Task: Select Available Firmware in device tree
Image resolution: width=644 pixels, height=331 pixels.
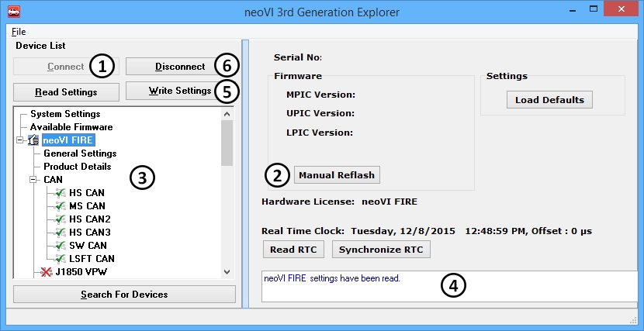Action: pos(71,127)
